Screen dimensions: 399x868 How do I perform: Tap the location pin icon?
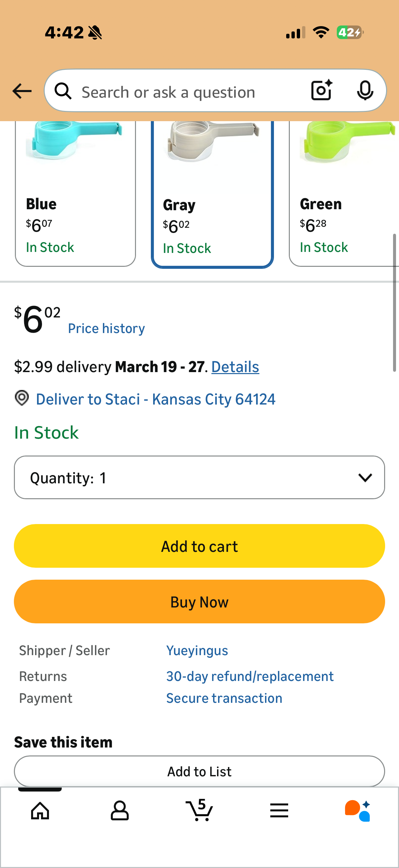coord(22,398)
